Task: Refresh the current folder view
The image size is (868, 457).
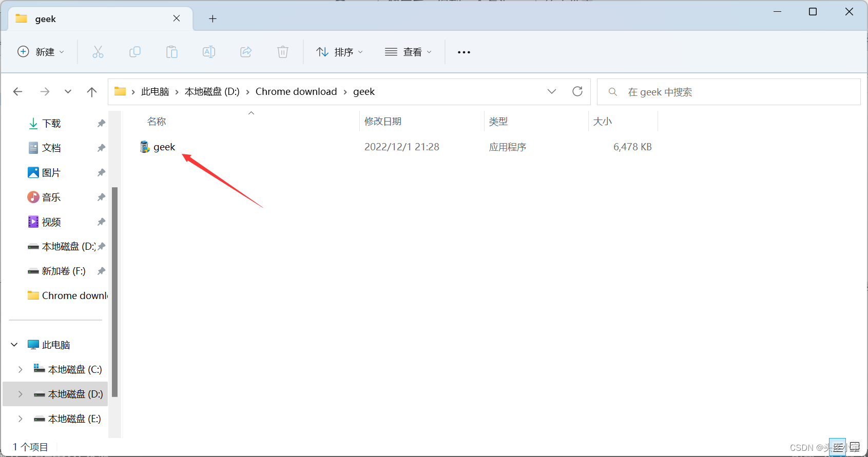Action: [x=577, y=91]
